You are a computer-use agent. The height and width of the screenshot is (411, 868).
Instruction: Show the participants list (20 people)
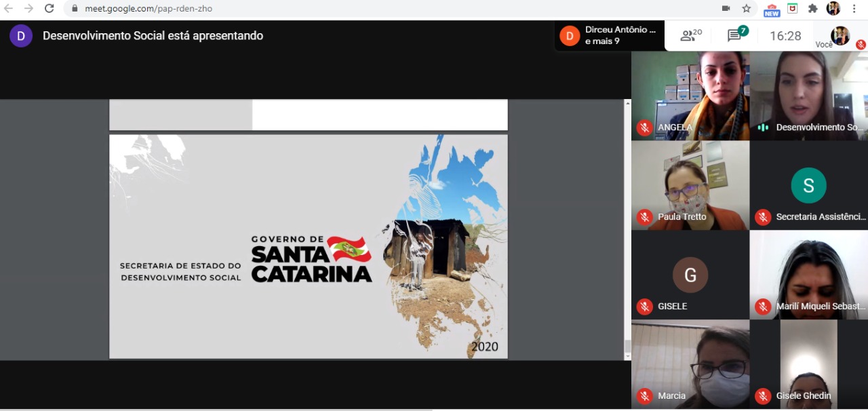[x=691, y=35]
